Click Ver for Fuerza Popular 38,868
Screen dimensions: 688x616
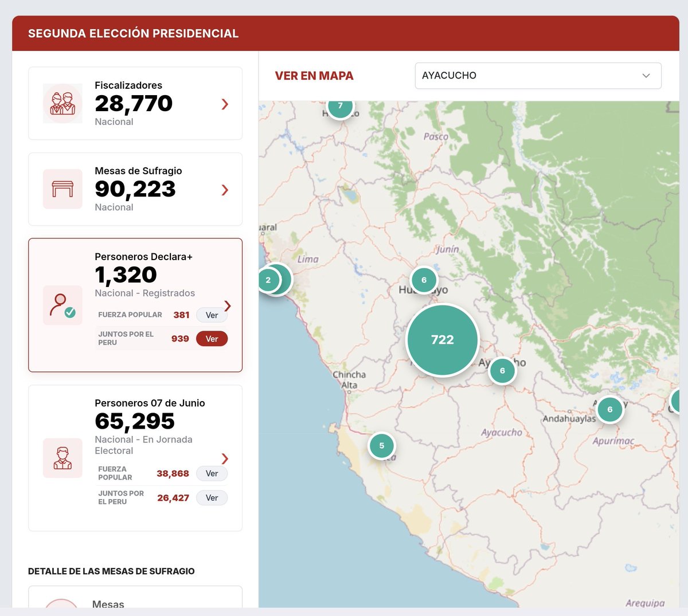point(212,473)
